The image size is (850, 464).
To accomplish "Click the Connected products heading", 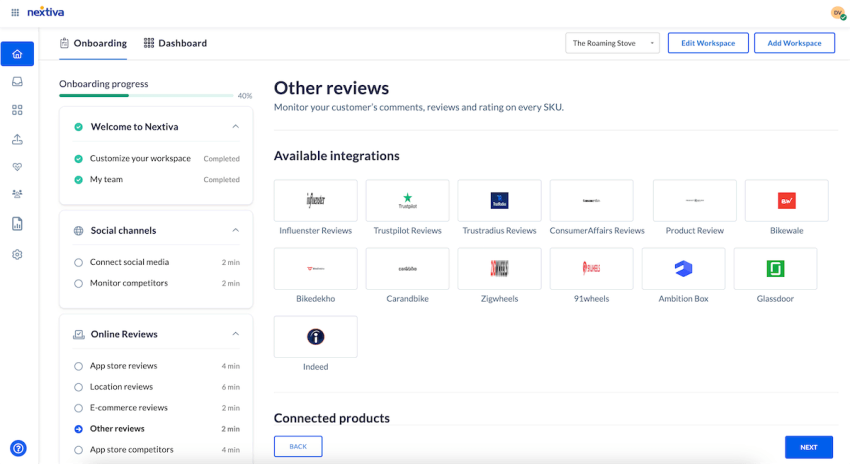I will tap(332, 418).
